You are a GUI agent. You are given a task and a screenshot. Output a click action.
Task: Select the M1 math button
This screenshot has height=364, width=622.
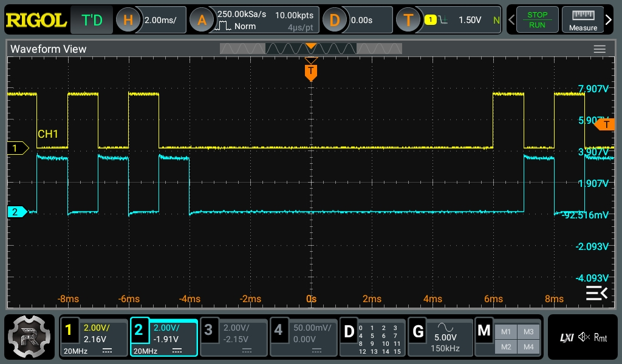(506, 331)
